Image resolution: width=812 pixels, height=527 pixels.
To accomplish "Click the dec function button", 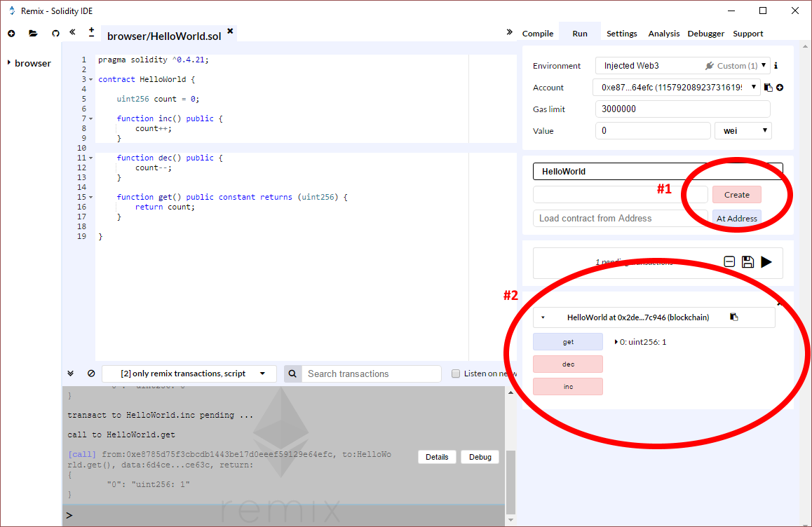I will [568, 364].
